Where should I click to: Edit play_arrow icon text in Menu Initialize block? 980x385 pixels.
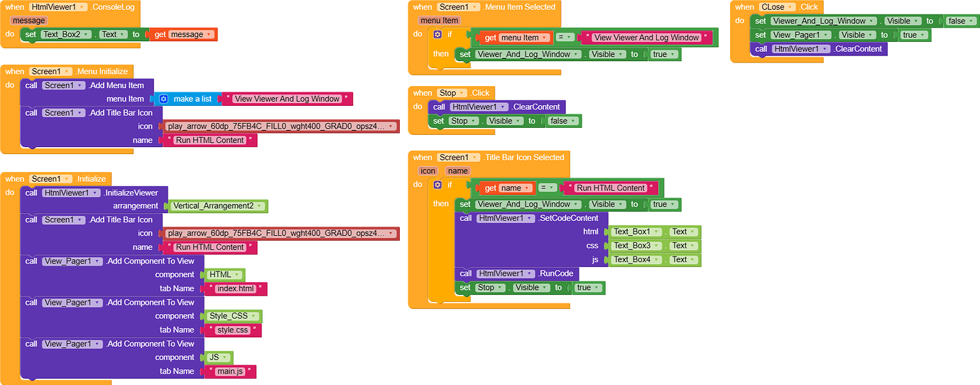point(281,126)
